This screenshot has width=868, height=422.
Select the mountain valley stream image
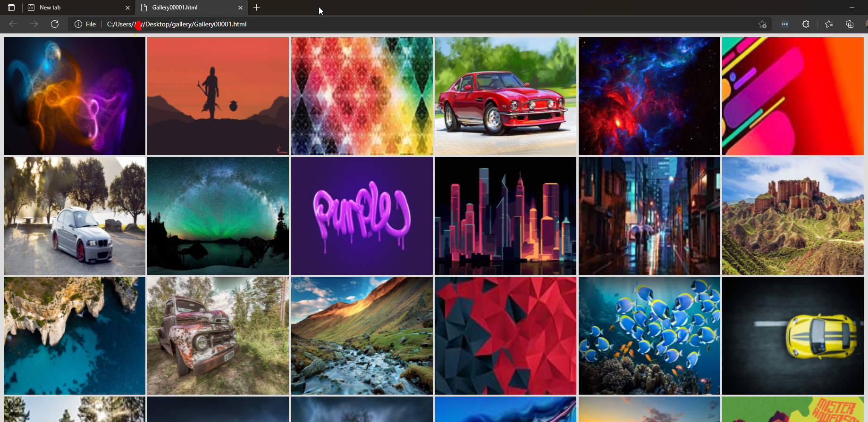point(362,336)
